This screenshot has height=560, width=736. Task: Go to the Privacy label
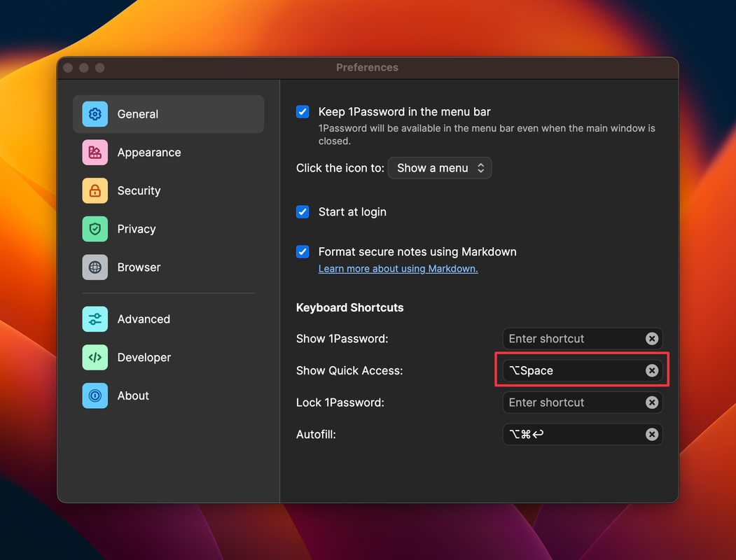tap(136, 229)
